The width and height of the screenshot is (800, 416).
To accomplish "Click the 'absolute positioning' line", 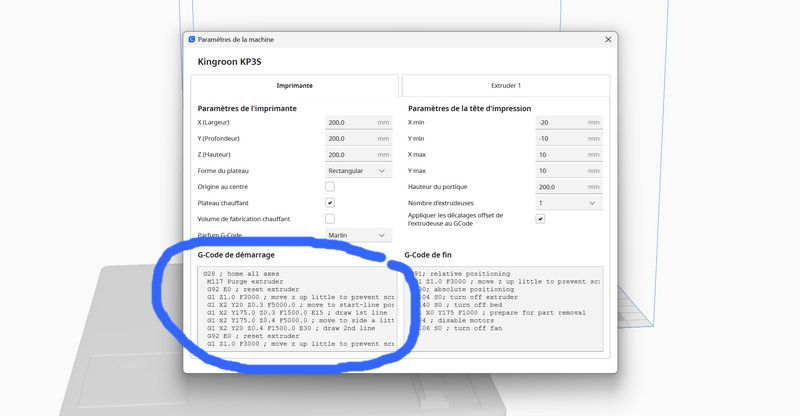I will point(463,289).
